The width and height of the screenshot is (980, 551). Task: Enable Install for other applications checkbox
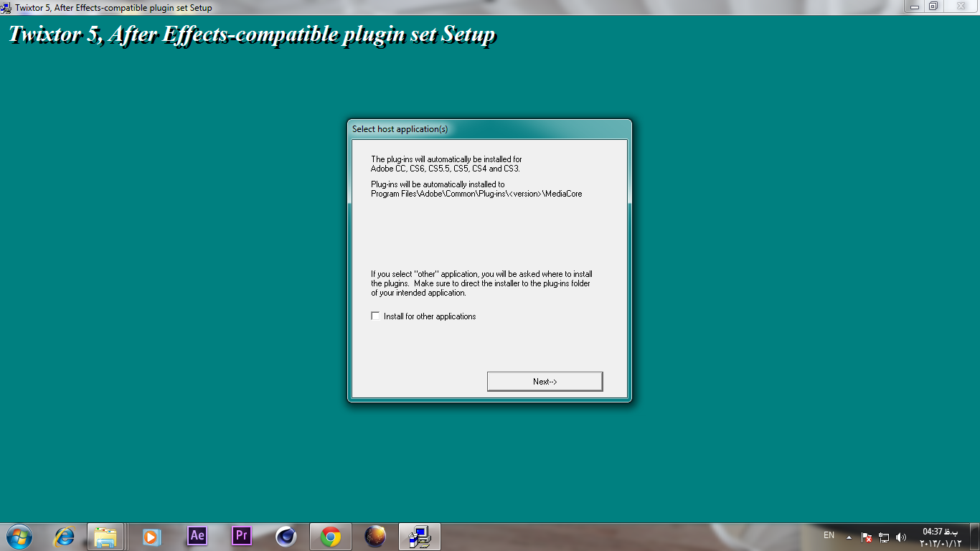click(375, 316)
